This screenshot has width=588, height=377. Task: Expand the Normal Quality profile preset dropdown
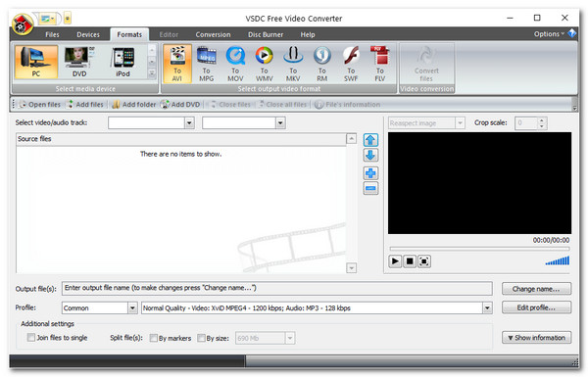[x=487, y=308]
